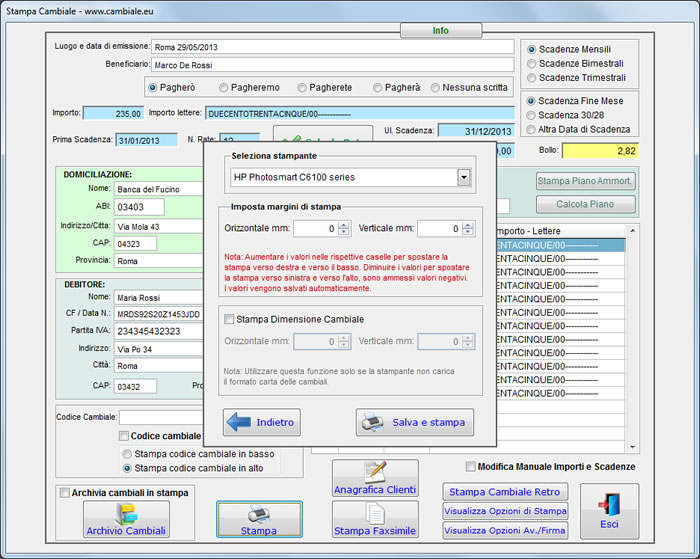Viewport: 700px width, 559px height.
Task: Click the domiciliazione CAP field 04323
Action: pos(135,244)
